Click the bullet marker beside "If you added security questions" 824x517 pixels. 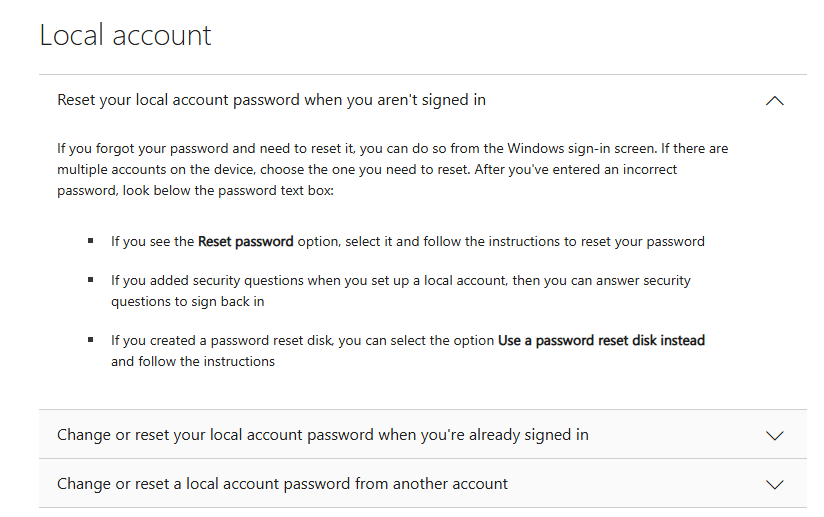[90, 280]
